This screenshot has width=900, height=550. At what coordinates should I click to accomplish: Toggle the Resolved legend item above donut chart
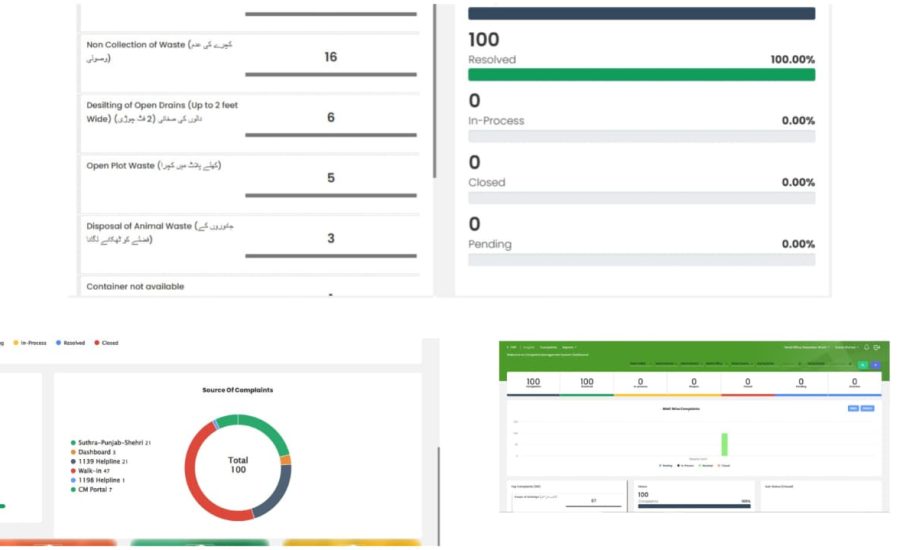68,343
